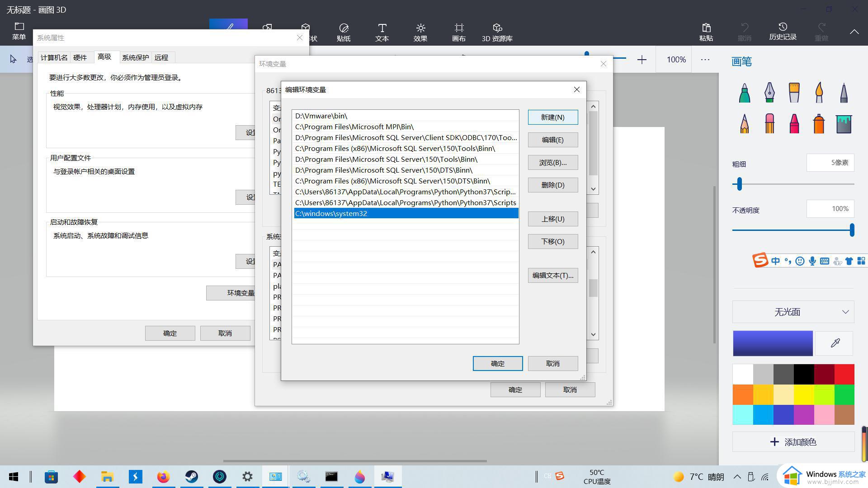Open Firefox from the taskbar

tap(163, 477)
